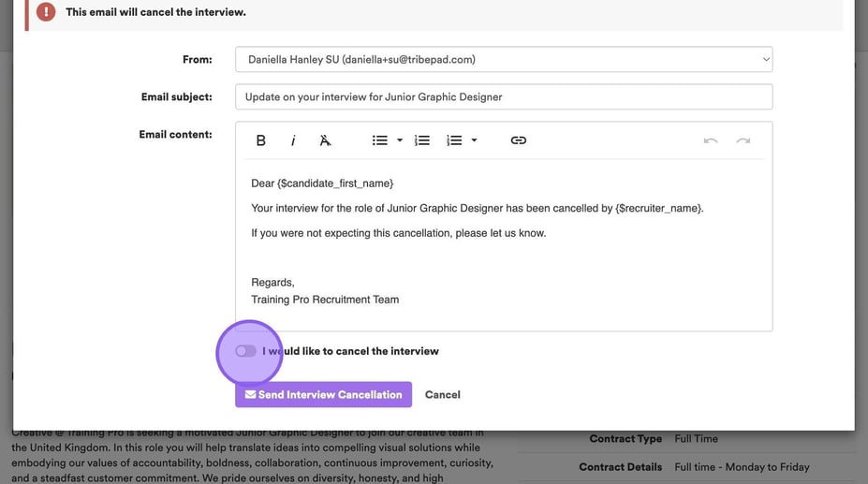Click into the email body greeting line
Viewport: 868px width, 484px height.
[322, 183]
